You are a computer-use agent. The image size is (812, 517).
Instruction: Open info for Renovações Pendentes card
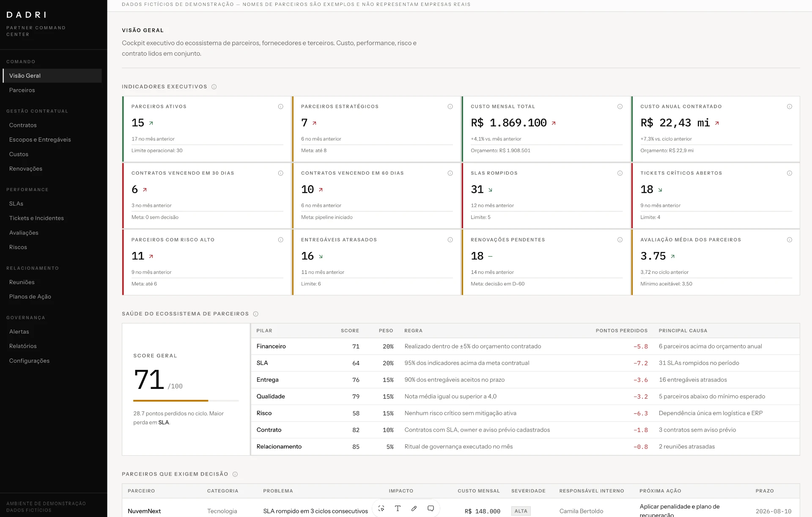pyautogui.click(x=620, y=240)
